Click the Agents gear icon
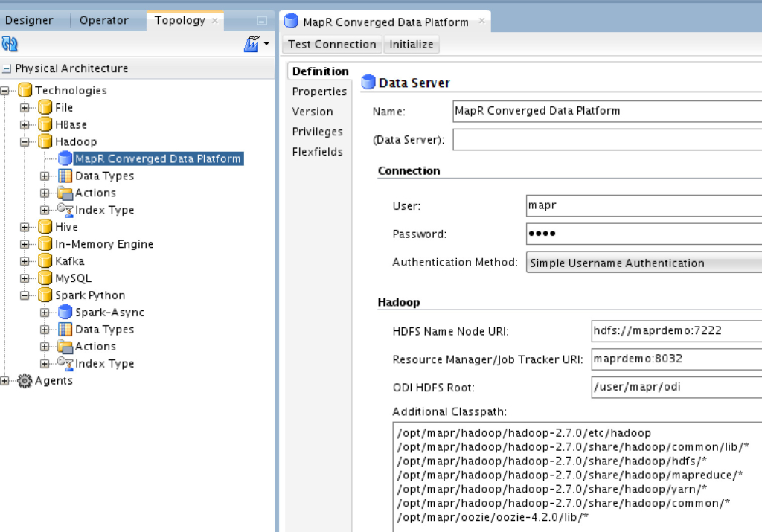 coord(25,381)
